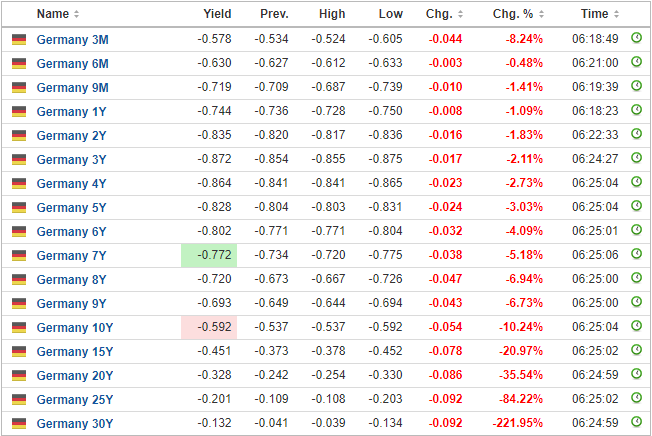The image size is (652, 436).
Task: Click the clock icon in Germany 20Y row
Action: (636, 374)
